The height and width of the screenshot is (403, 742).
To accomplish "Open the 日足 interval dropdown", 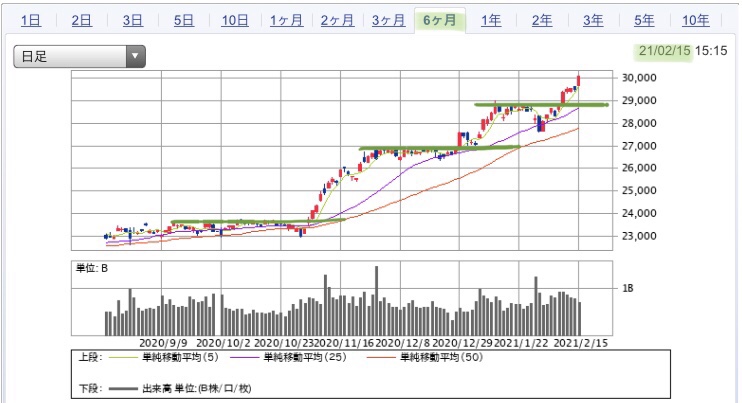I will 79,56.
